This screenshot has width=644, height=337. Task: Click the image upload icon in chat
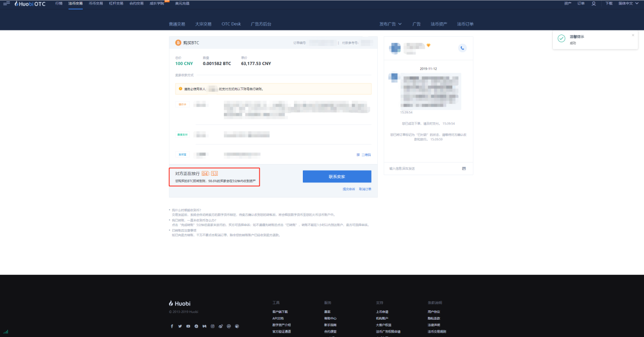(463, 168)
